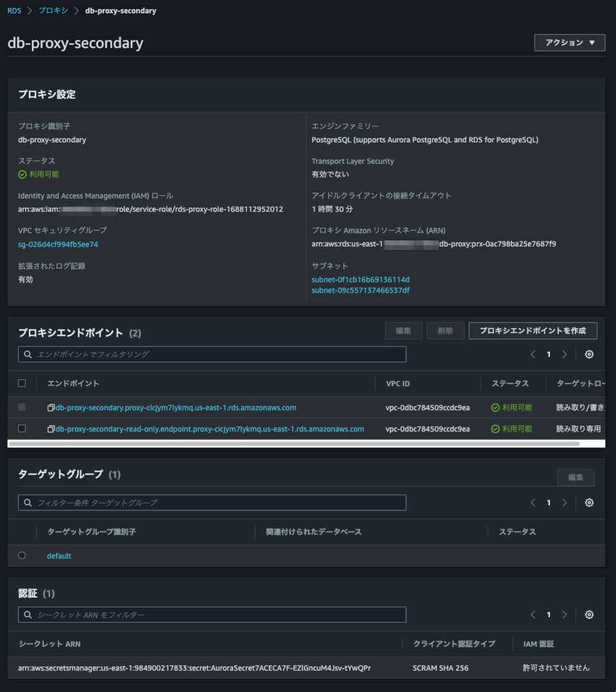The width and height of the screenshot is (616, 692).
Task: Click previous page chevron in 認証 section
Action: [x=533, y=614]
